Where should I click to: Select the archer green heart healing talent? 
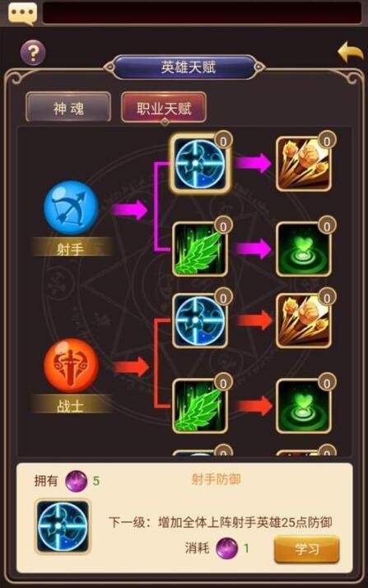coord(304,249)
